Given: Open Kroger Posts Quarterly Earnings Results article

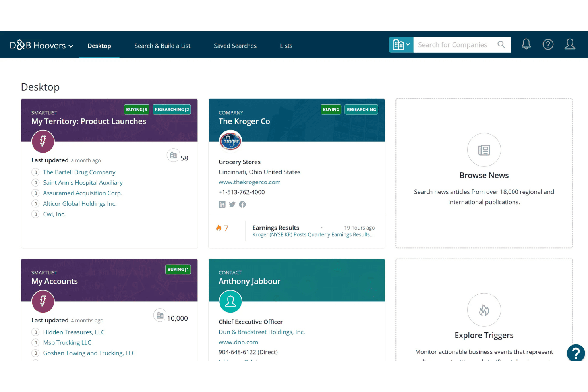Looking at the screenshot, I should coord(313,235).
